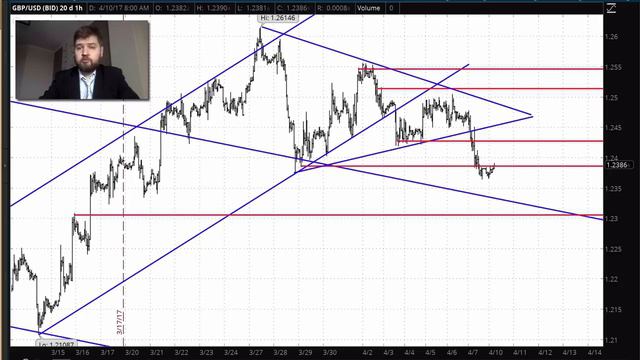Select the Lo: 1.21087 price bubble
This screenshot has height=360, width=640.
pyautogui.click(x=56, y=344)
